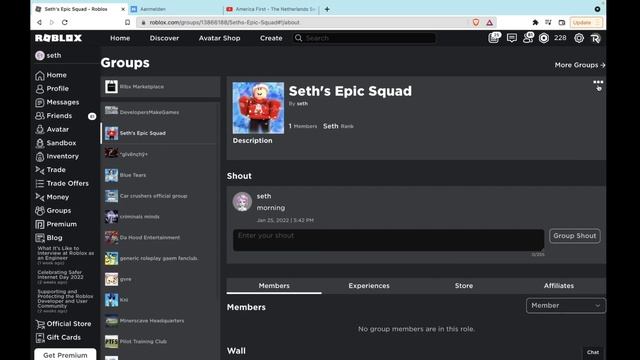The image size is (640, 360).
Task: Click the seth username in the sidebar
Action: 53,56
